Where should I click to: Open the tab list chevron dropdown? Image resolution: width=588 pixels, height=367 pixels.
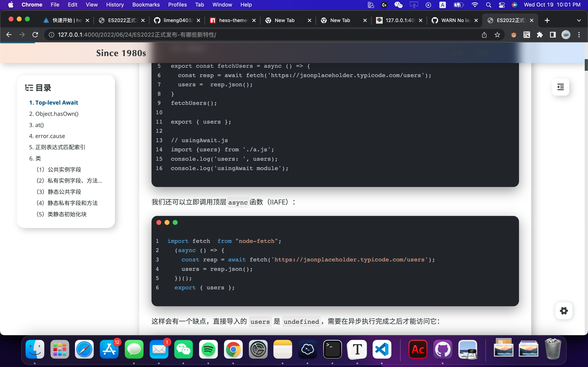click(579, 20)
